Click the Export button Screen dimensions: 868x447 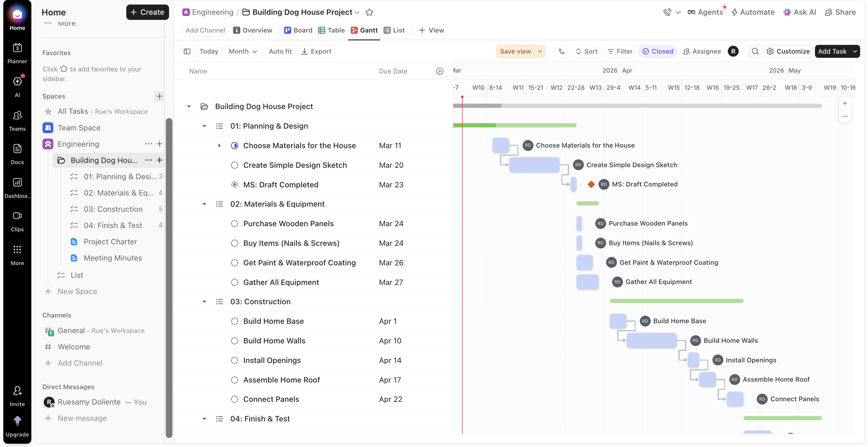click(316, 51)
